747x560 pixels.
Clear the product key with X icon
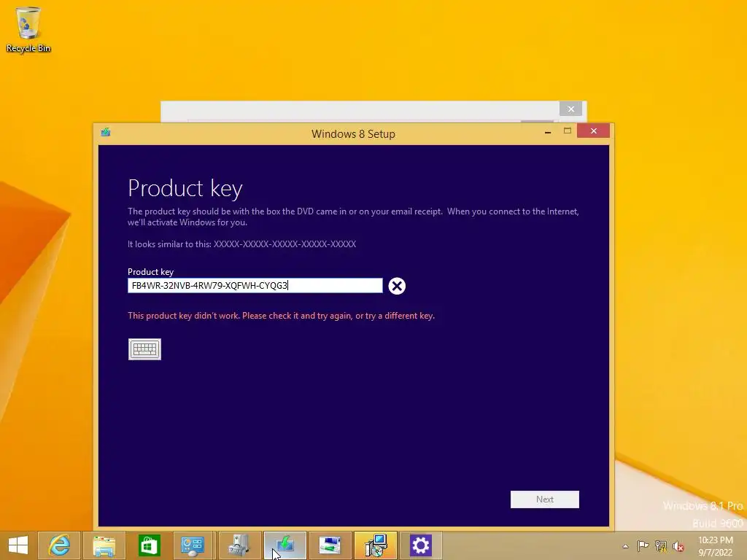coord(397,286)
